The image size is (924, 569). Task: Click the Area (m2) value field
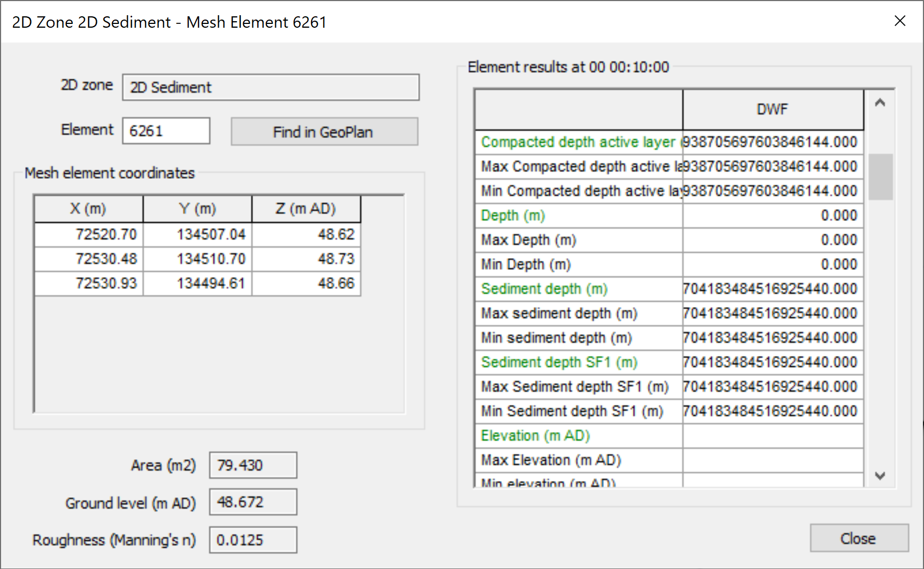tap(252, 465)
